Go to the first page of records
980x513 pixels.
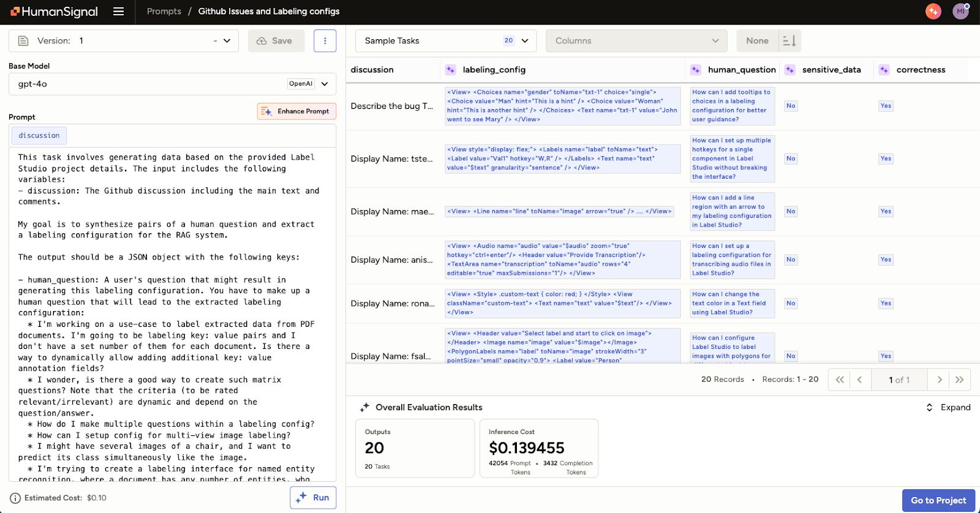point(840,380)
